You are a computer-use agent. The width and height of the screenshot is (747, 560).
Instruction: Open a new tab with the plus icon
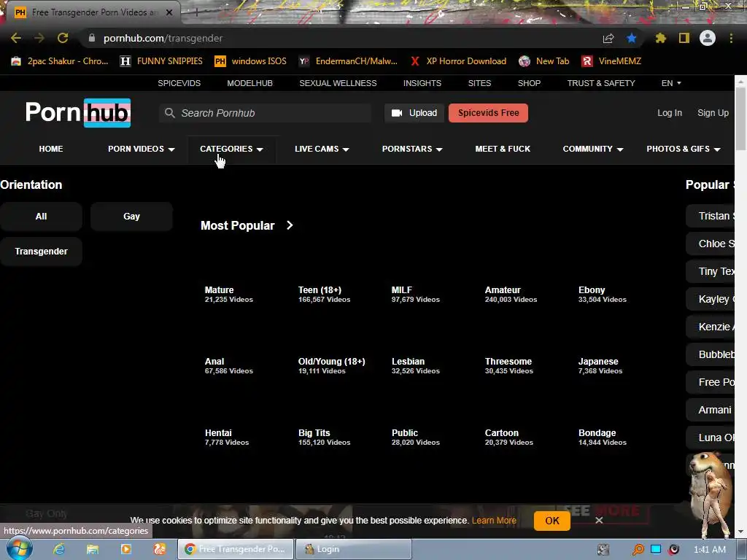196,12
